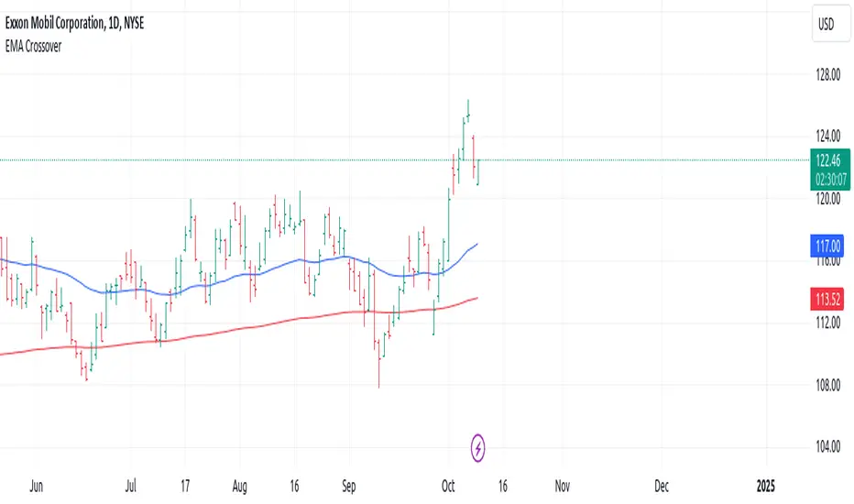Click the Nov label on time axis

pos(562,486)
